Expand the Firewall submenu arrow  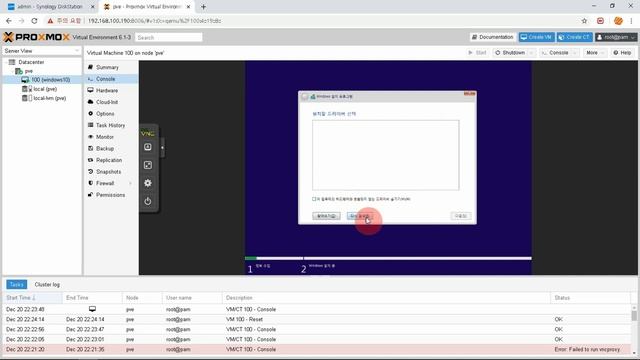131,183
